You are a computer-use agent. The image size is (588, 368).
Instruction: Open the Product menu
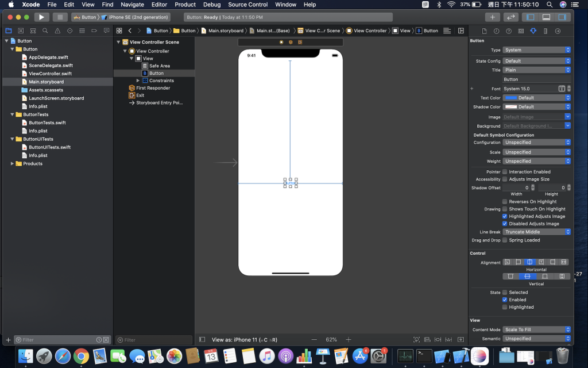pyautogui.click(x=185, y=5)
